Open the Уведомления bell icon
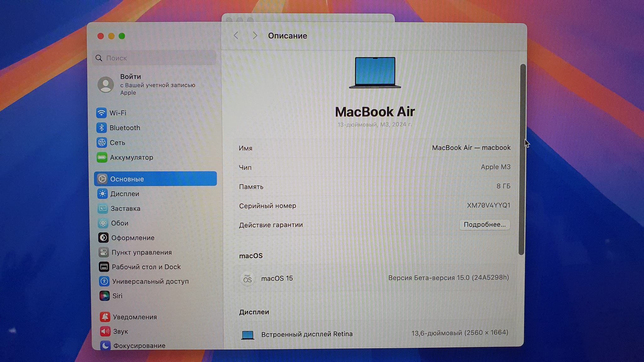644x362 pixels. (x=105, y=317)
